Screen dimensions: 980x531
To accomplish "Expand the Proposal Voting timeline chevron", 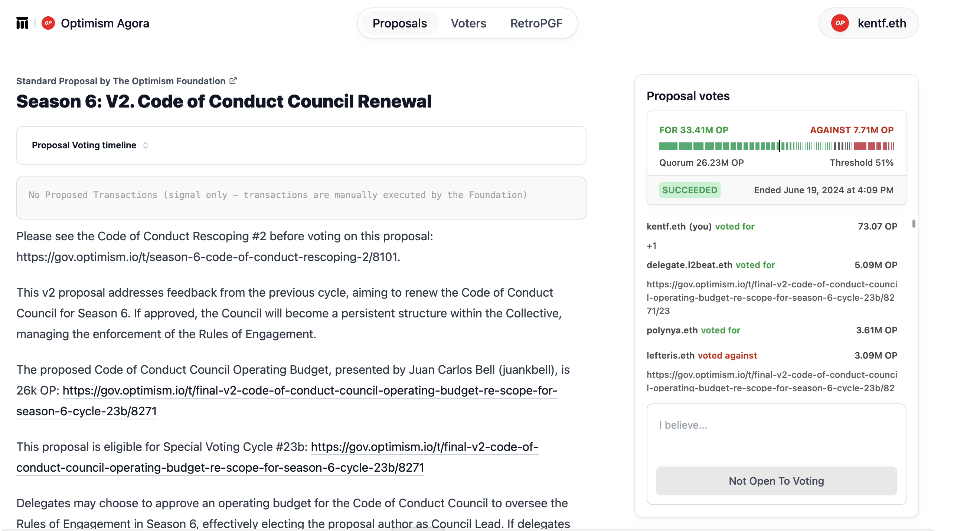I will point(145,145).
